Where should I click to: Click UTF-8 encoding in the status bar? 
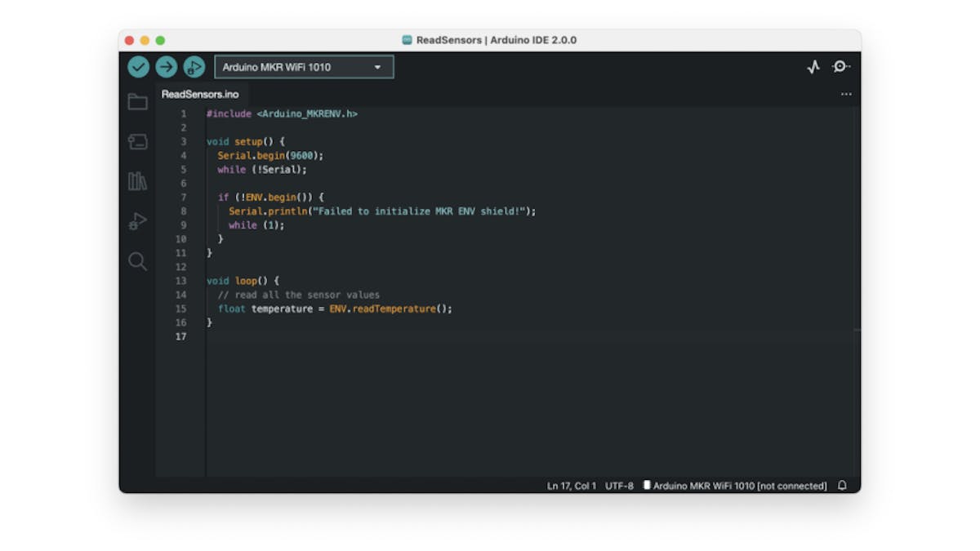coord(619,486)
